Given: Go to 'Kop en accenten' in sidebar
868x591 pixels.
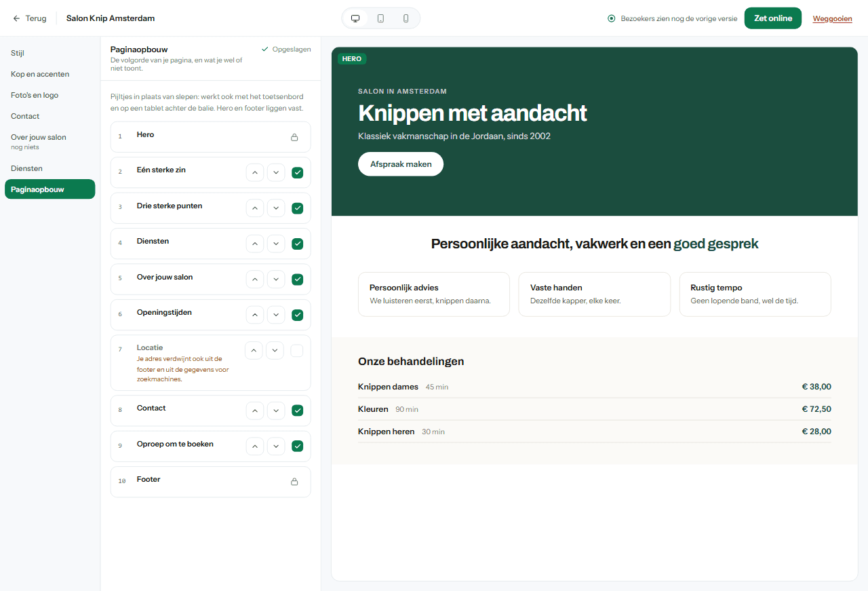Looking at the screenshot, I should coord(50,74).
